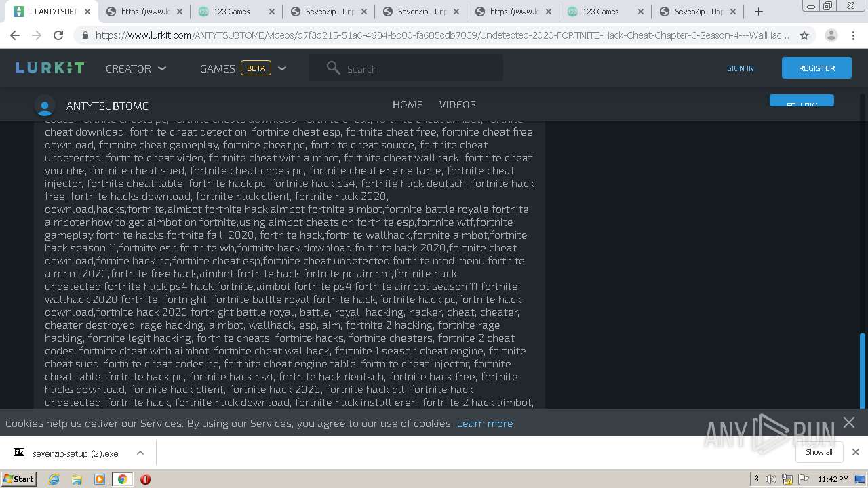View site security lock information

tap(85, 35)
